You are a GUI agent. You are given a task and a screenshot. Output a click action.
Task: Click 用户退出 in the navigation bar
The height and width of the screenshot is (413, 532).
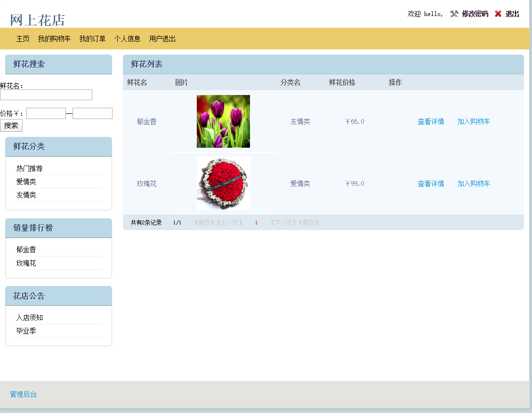(162, 39)
